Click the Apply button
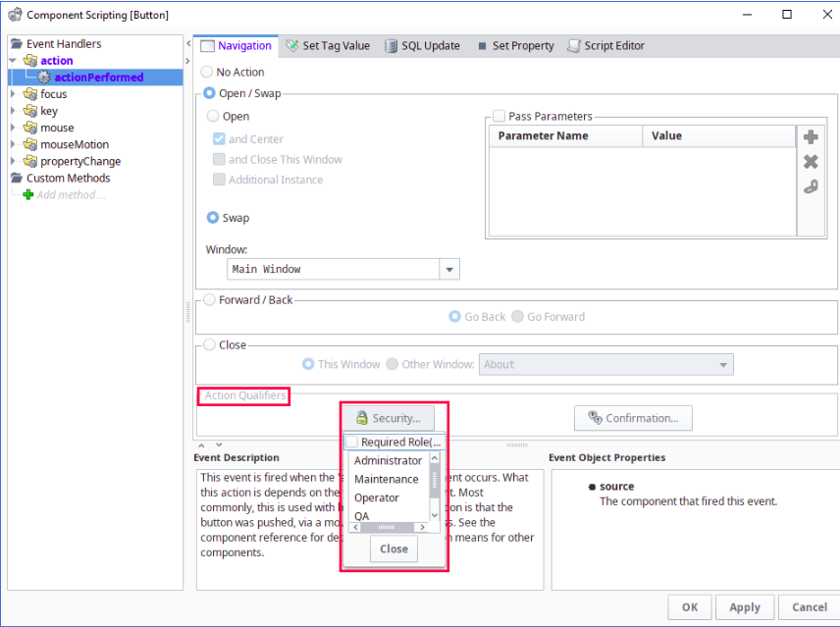Viewport: 840px width, 627px height. 744,607
